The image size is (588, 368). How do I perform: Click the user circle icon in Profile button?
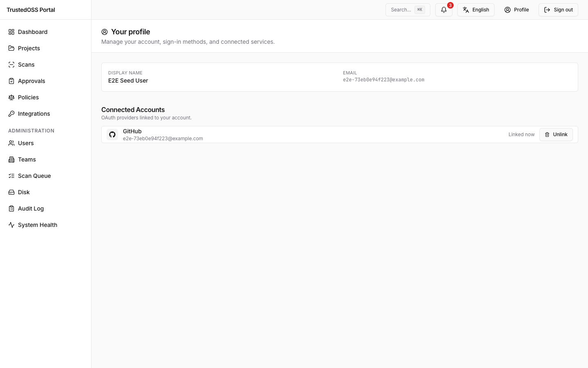tap(508, 10)
